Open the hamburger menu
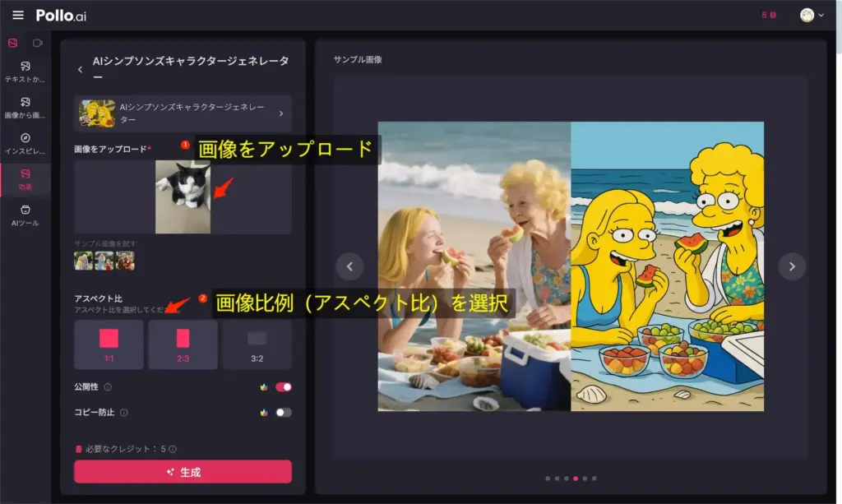 point(18,15)
